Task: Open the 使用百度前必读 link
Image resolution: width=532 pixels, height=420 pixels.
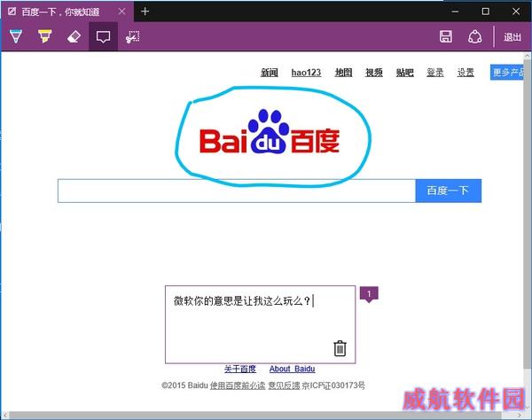Action: click(x=238, y=385)
